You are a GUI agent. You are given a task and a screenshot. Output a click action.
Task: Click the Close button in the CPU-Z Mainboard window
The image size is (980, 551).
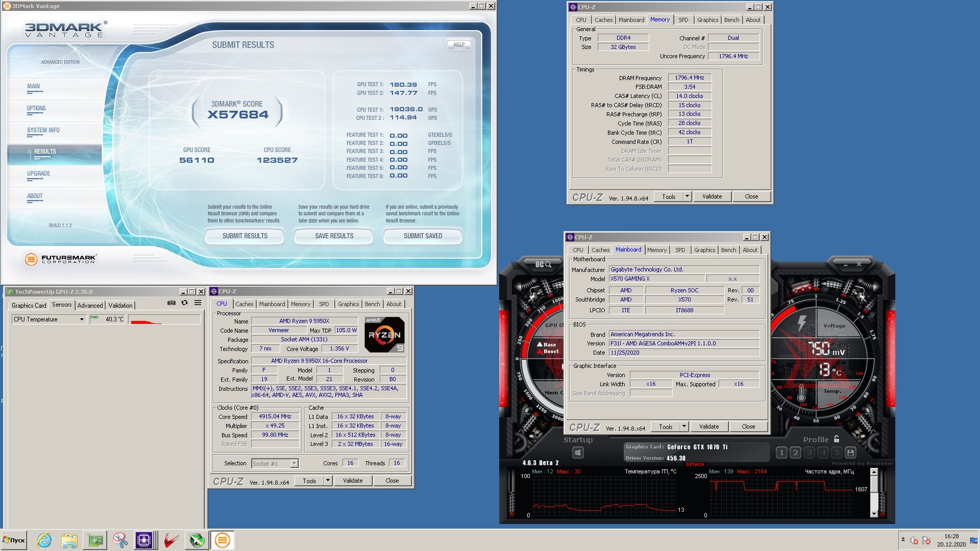(x=748, y=427)
